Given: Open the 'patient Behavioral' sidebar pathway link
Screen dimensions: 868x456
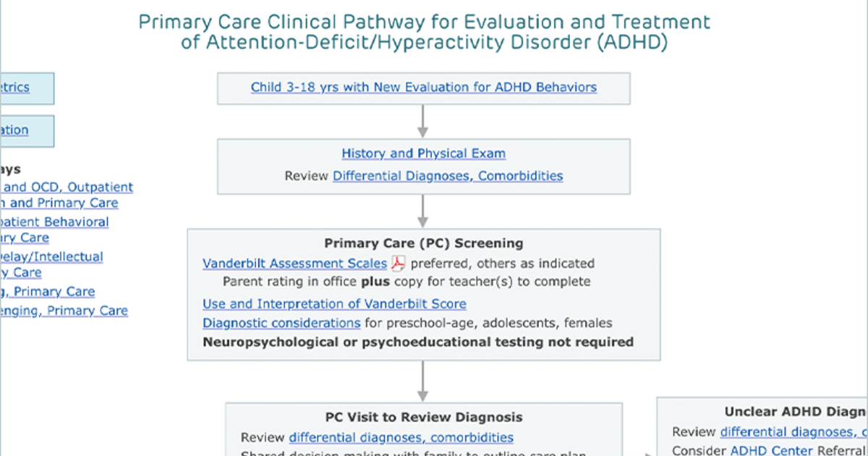Looking at the screenshot, I should [54, 222].
